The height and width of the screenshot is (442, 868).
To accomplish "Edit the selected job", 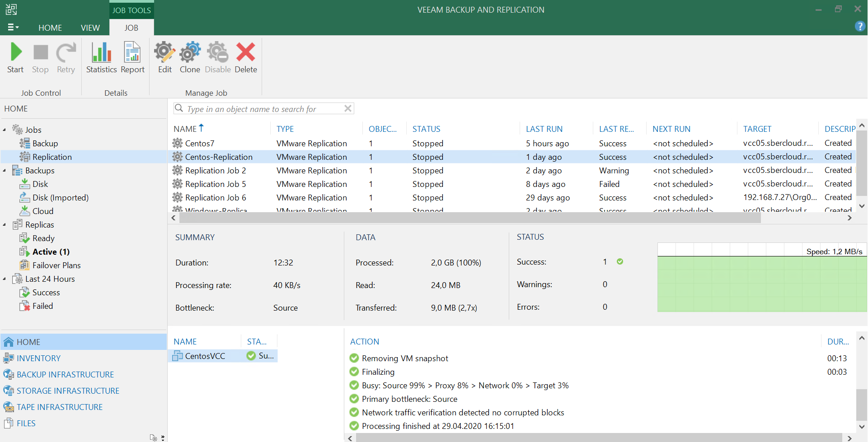I will [164, 58].
